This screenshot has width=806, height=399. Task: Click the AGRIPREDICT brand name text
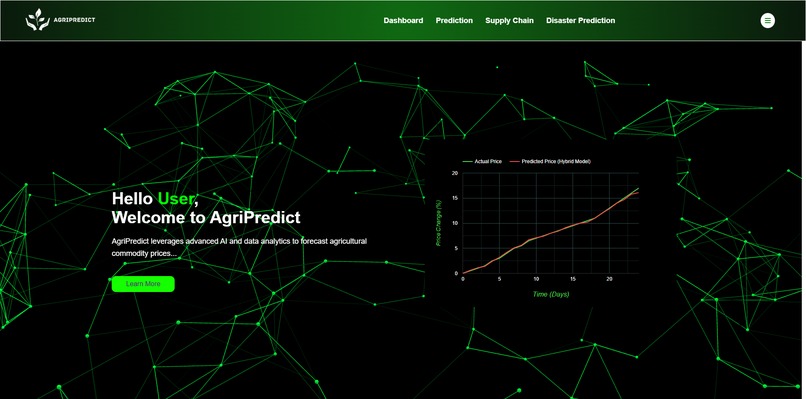75,20
